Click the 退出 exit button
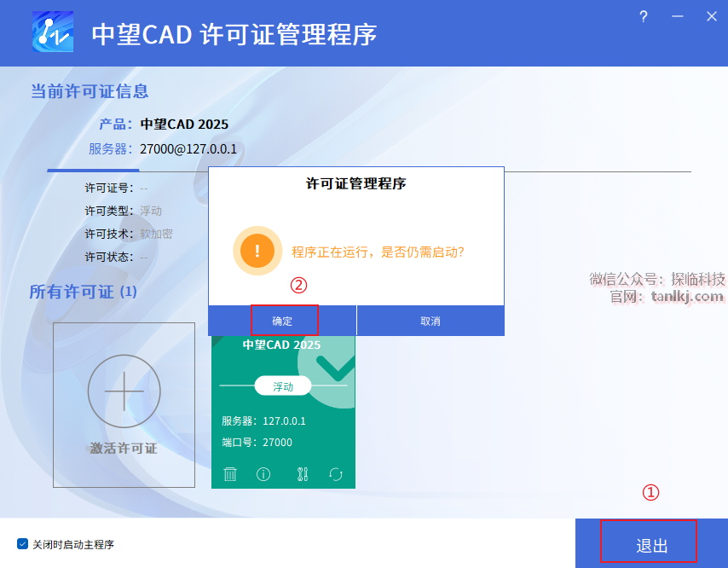Screen dimensions: 728x568 tap(651, 543)
